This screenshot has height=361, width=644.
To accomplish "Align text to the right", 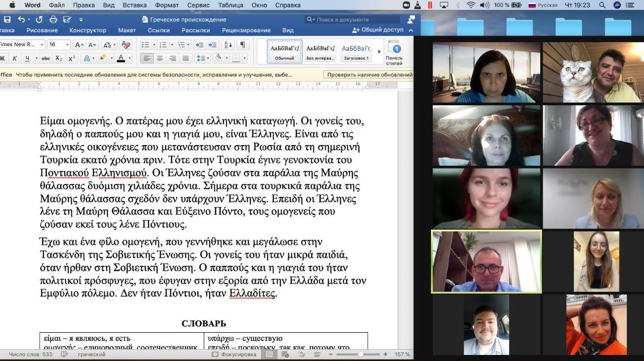I will pyautogui.click(x=173, y=58).
